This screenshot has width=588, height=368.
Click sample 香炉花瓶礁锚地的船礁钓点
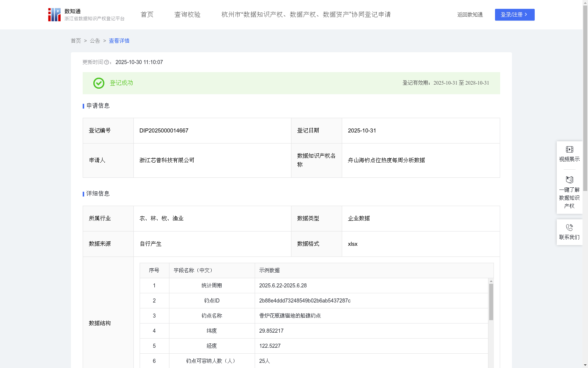pyautogui.click(x=290, y=316)
